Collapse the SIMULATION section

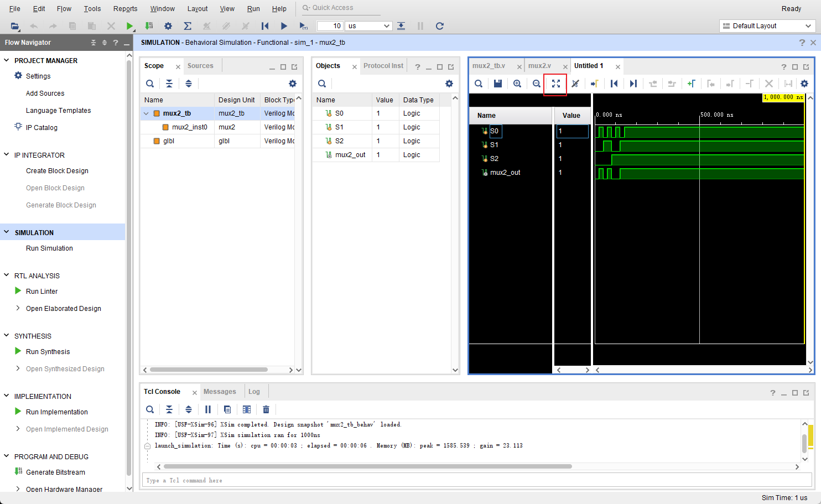coord(7,232)
